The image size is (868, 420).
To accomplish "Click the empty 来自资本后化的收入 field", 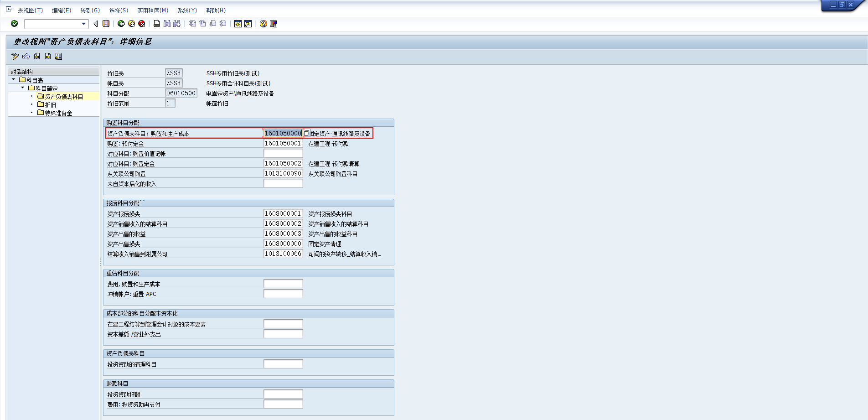I will (x=283, y=183).
